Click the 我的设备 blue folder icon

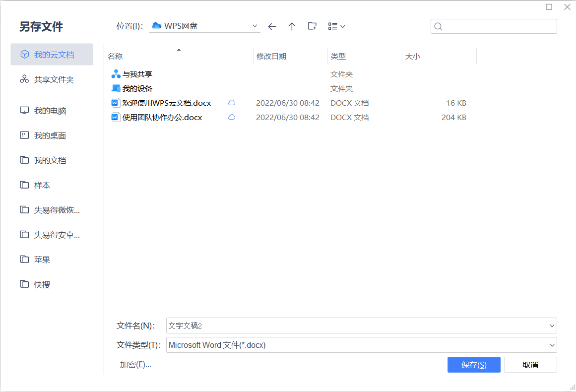pos(116,88)
